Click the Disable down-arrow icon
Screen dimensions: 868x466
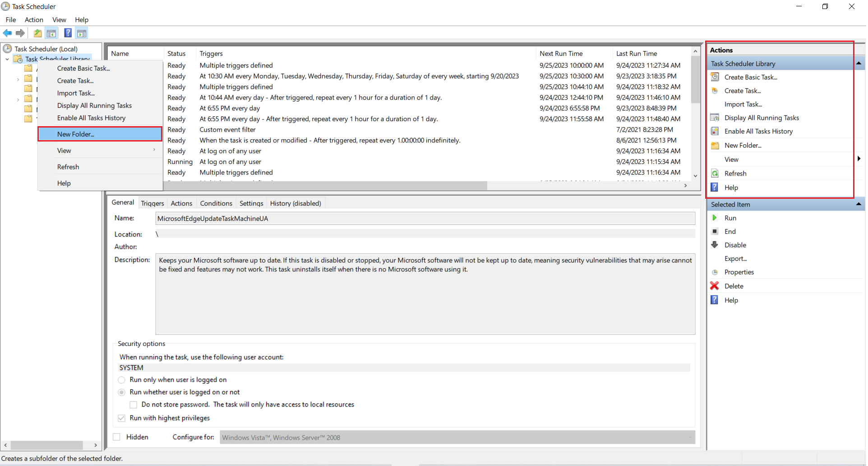coord(715,245)
